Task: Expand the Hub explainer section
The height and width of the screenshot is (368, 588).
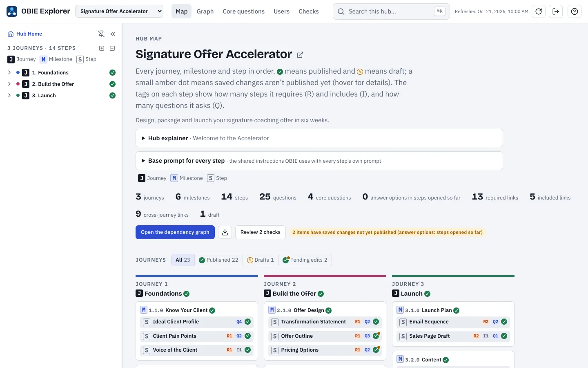Action: [319, 138]
